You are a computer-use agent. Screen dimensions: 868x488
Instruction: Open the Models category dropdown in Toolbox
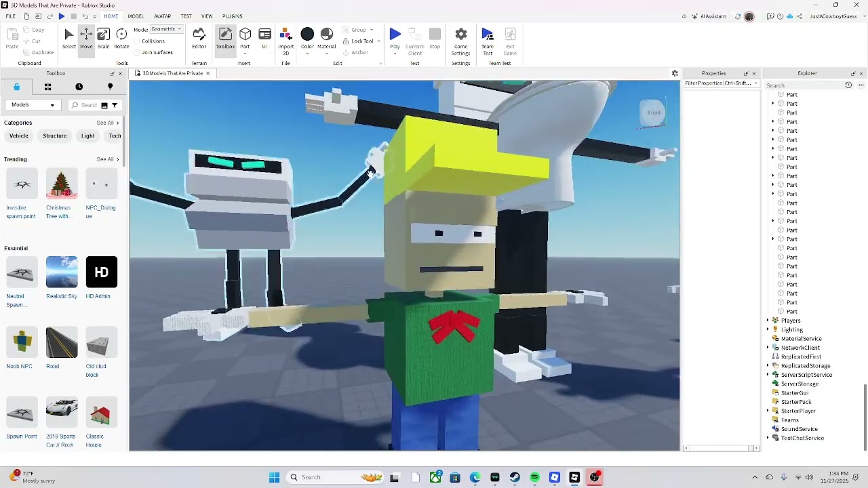pyautogui.click(x=33, y=105)
